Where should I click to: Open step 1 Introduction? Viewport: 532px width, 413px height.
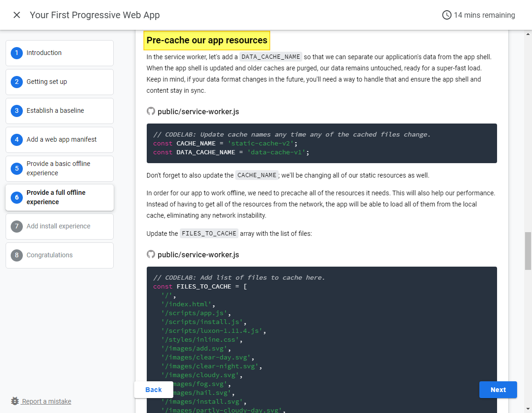[x=60, y=53]
